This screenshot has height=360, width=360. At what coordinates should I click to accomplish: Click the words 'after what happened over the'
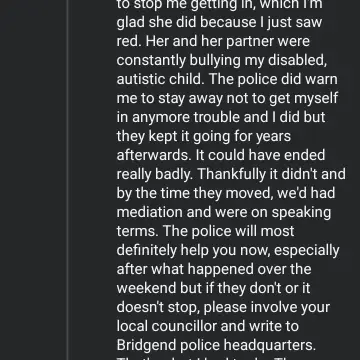click(214, 269)
